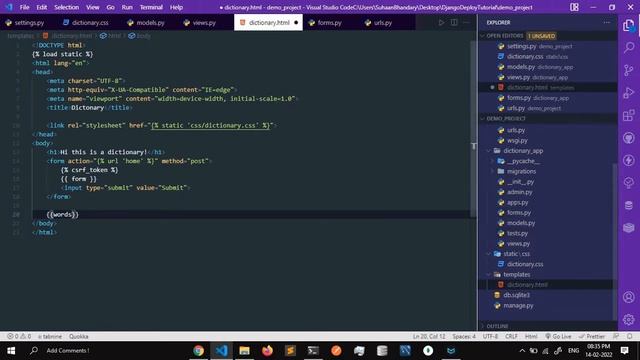Click the notifications bell in the status bar
This screenshot has height=360, width=640.
pos(630,336)
